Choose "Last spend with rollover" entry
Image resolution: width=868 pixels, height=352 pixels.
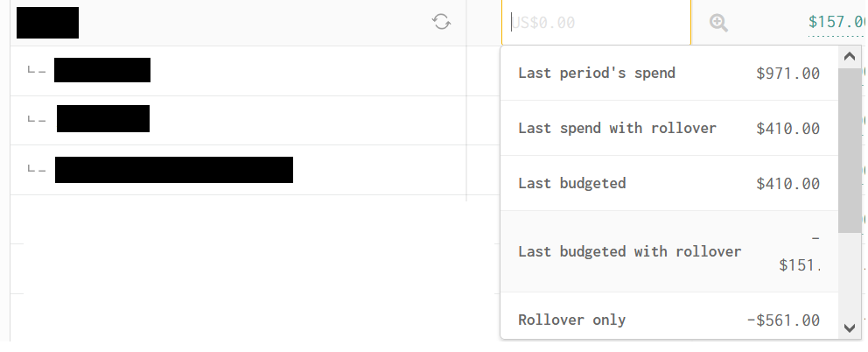[x=669, y=128]
